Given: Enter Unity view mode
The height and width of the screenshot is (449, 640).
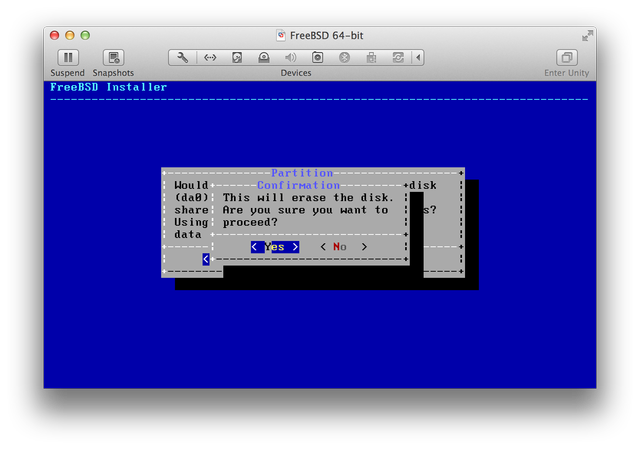Looking at the screenshot, I should pos(567,58).
